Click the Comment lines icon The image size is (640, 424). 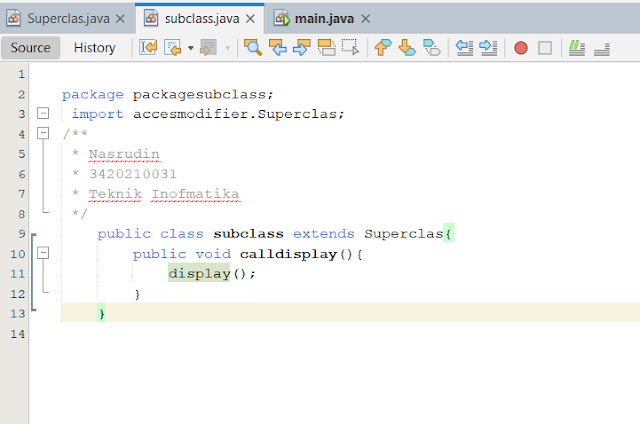(577, 48)
